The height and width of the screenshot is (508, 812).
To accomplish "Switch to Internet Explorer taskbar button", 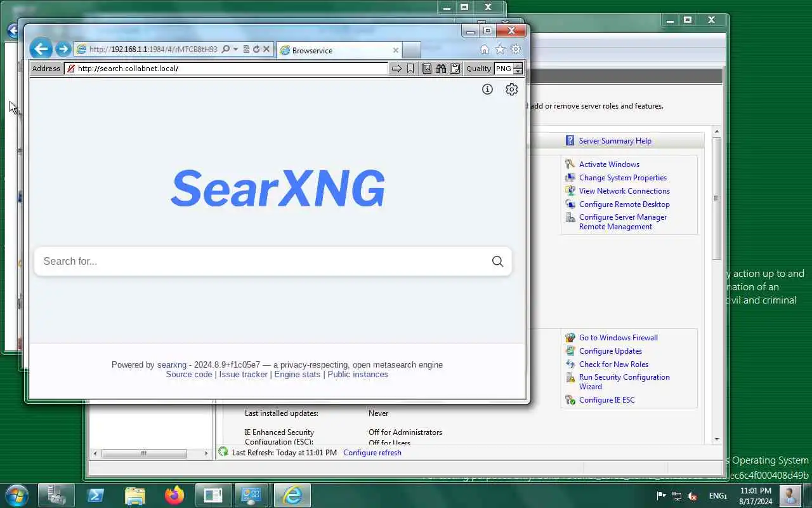I will pyautogui.click(x=292, y=495).
